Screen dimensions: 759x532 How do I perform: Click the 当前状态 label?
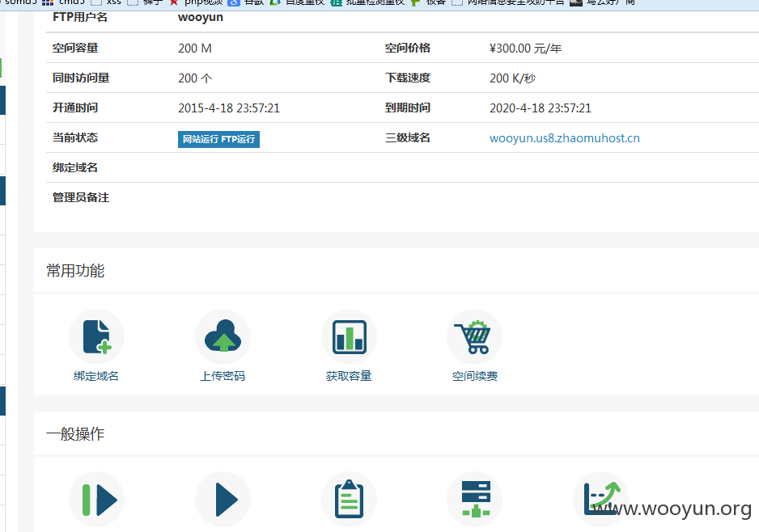(x=75, y=137)
